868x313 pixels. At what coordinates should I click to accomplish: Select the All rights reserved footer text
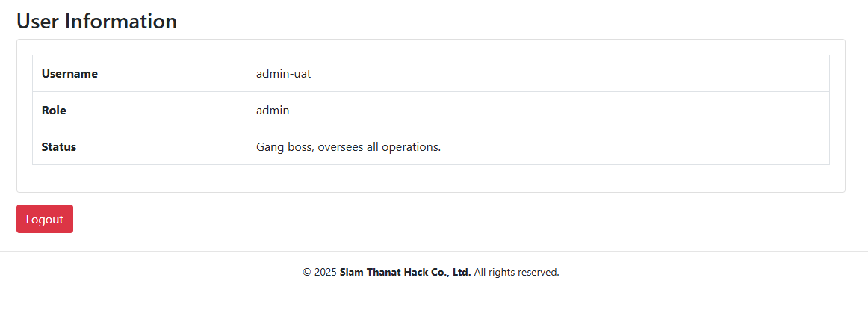tap(516, 272)
